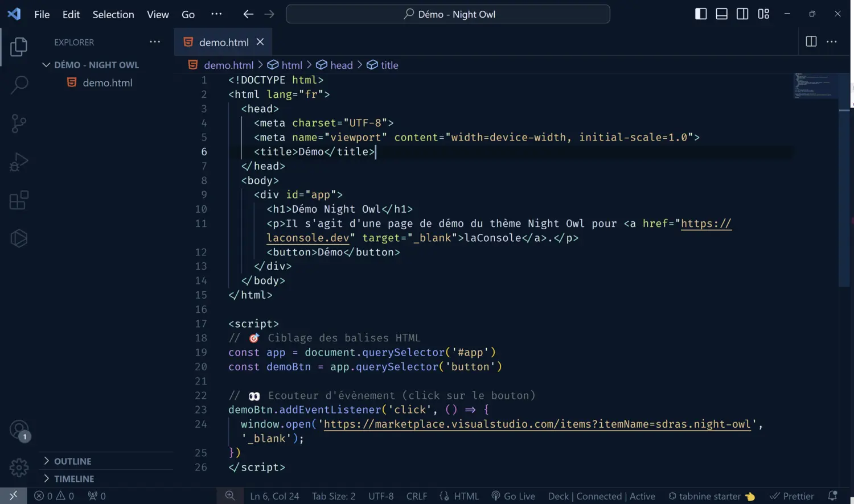Open the Selection menu
The image size is (854, 504).
coord(113,14)
